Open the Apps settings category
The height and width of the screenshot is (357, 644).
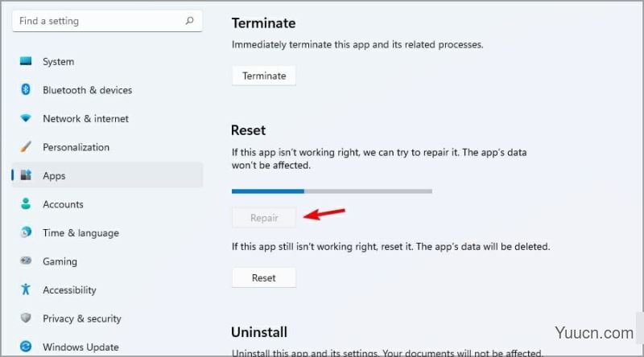pos(107,175)
